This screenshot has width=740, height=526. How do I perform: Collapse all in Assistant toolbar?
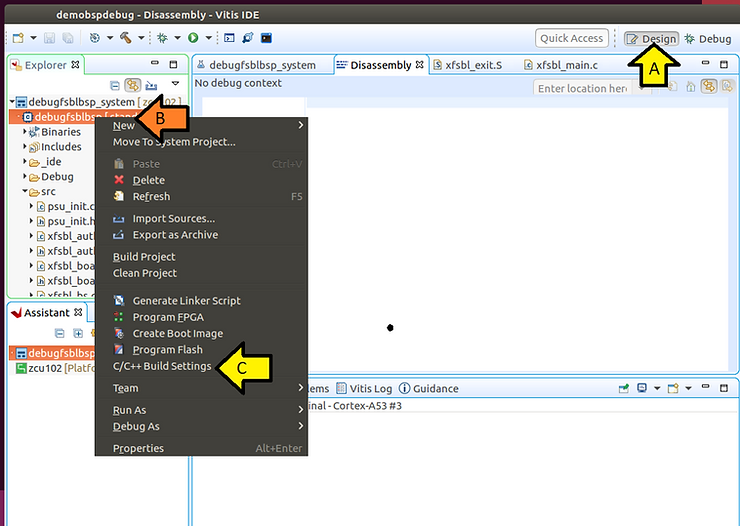[59, 334]
